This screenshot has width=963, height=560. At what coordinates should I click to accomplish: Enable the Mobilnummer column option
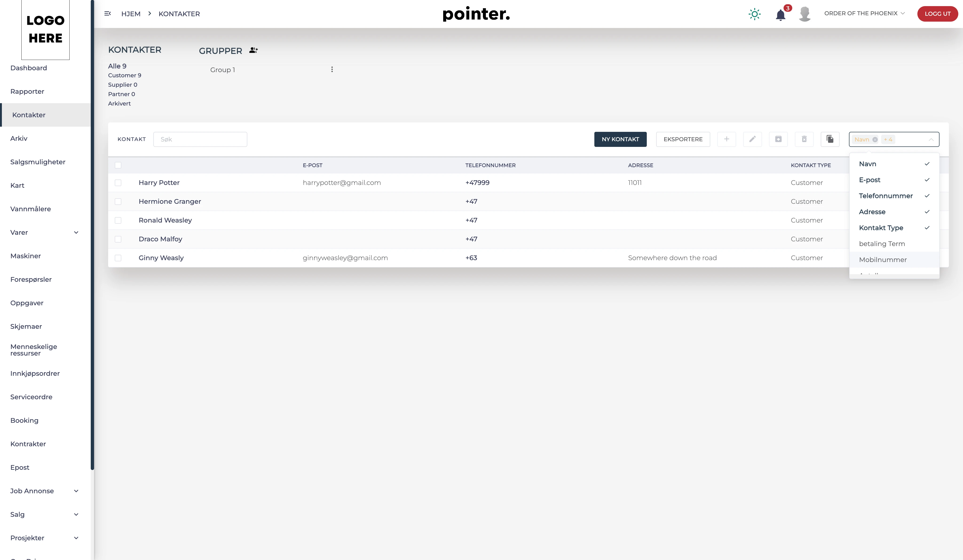tap(894, 260)
